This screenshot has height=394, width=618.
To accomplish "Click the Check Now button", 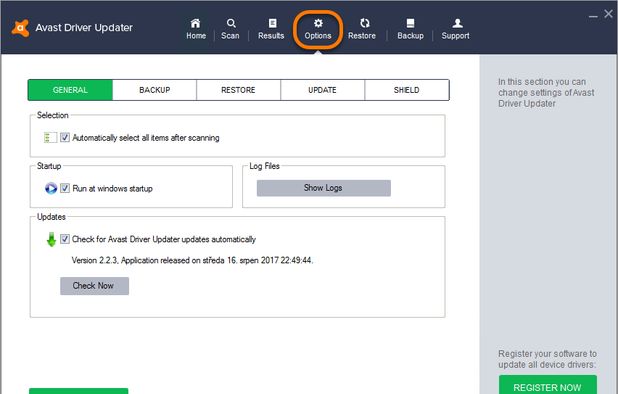I will [94, 286].
